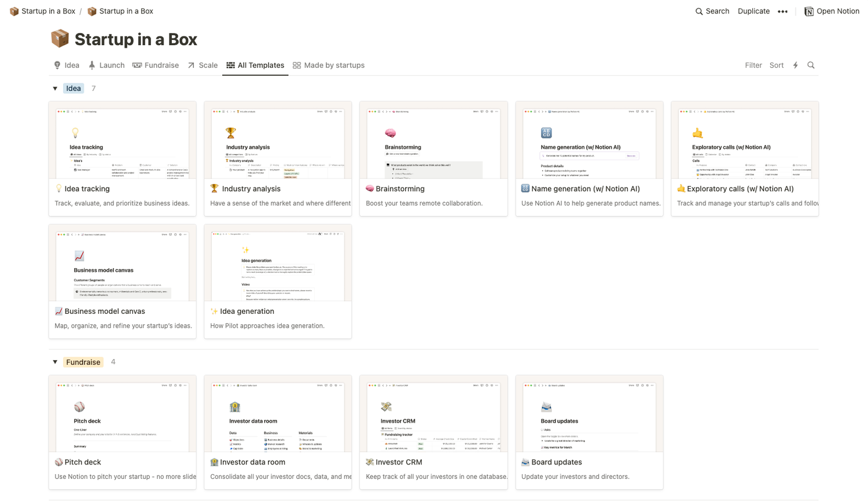The height and width of the screenshot is (502, 868).
Task: Click the Duplicate button
Action: 753,12
